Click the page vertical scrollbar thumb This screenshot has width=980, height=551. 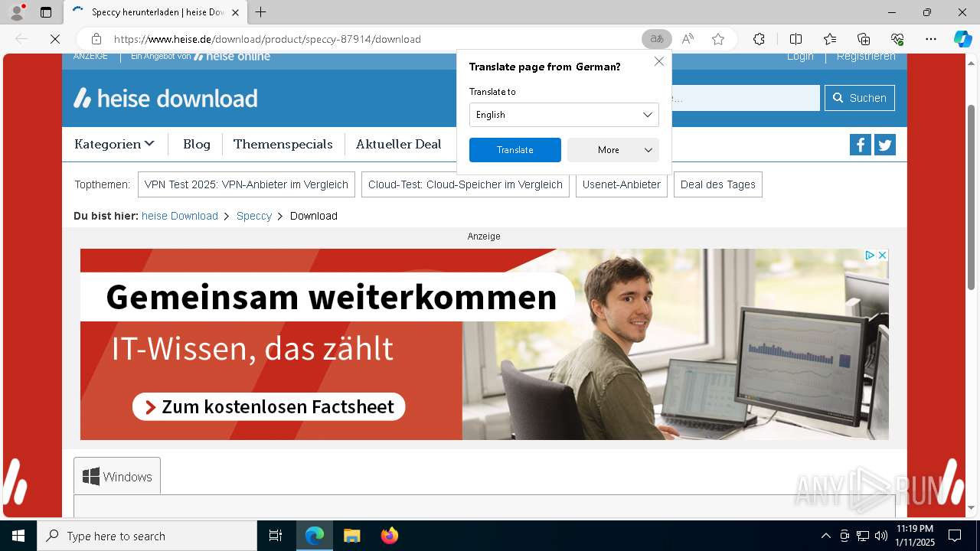972,197
